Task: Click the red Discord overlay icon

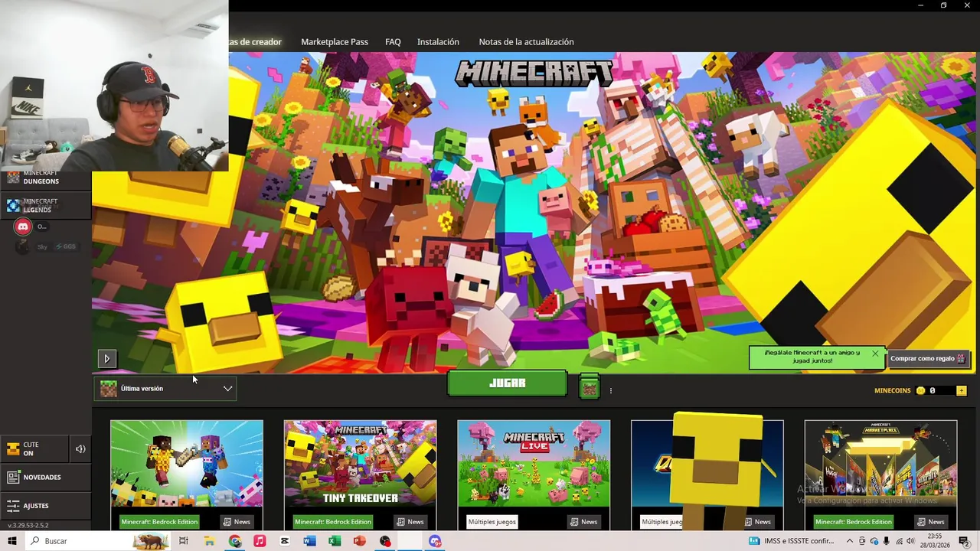Action: point(23,227)
